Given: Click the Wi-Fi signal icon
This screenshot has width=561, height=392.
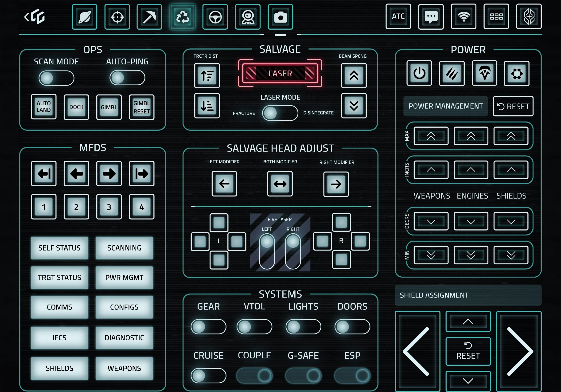Looking at the screenshot, I should click(x=463, y=17).
